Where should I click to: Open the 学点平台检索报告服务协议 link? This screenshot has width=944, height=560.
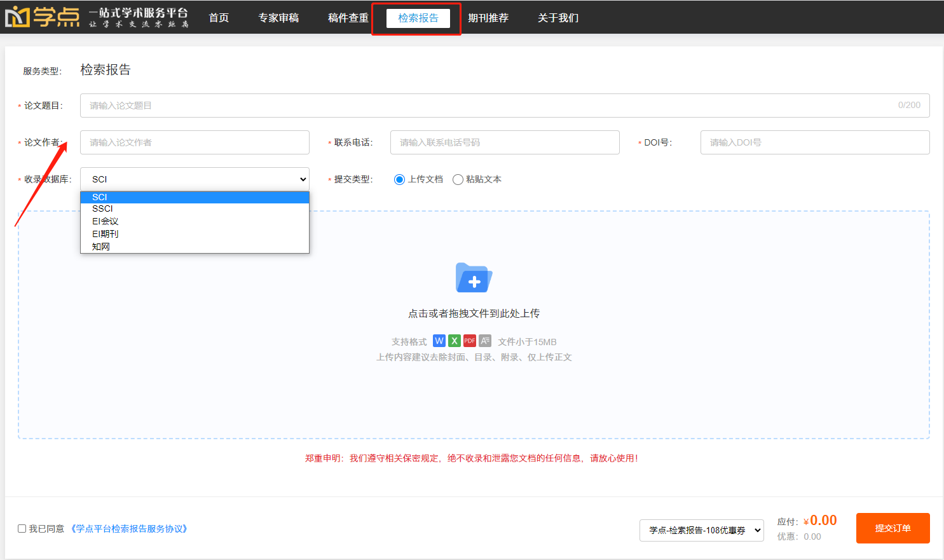click(129, 529)
